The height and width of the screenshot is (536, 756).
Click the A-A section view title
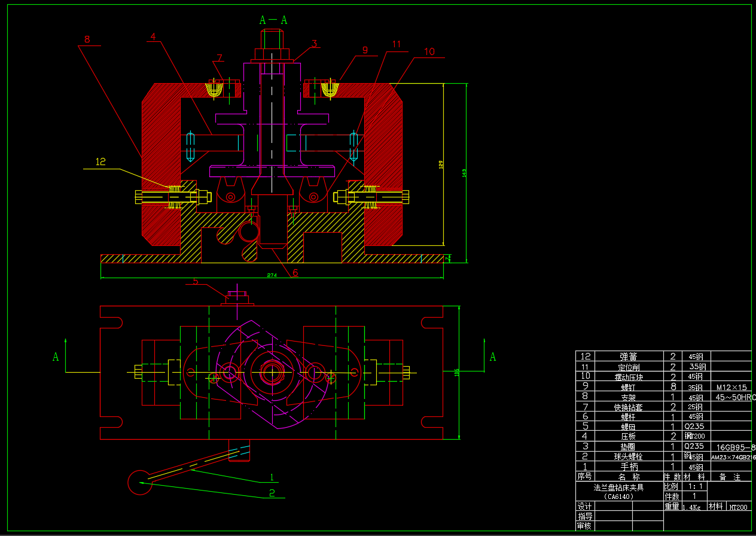coord(273,20)
